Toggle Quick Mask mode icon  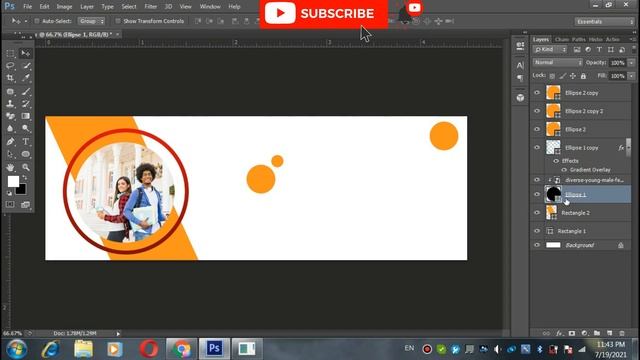point(10,204)
